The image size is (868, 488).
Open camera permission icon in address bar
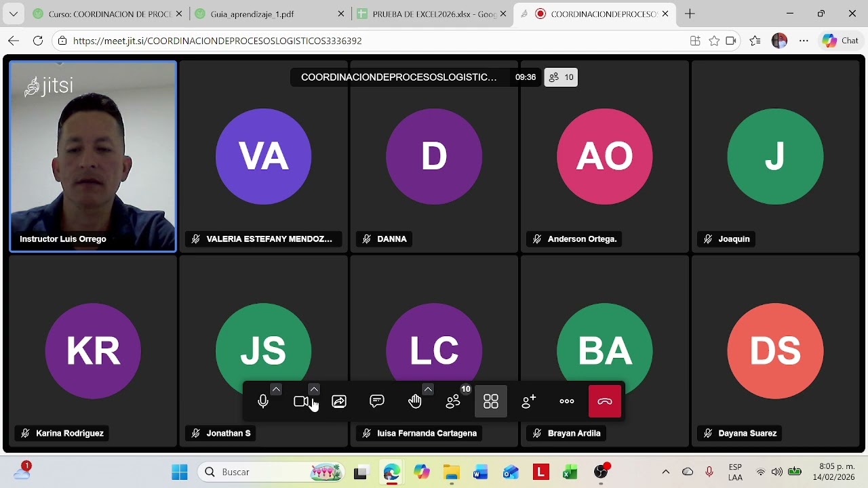731,41
